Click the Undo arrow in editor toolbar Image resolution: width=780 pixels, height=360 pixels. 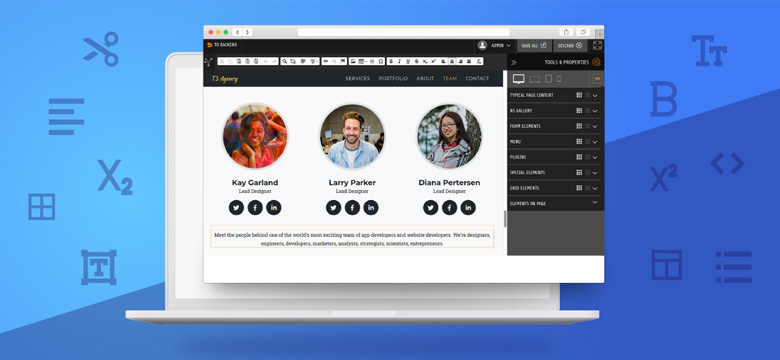(x=266, y=61)
